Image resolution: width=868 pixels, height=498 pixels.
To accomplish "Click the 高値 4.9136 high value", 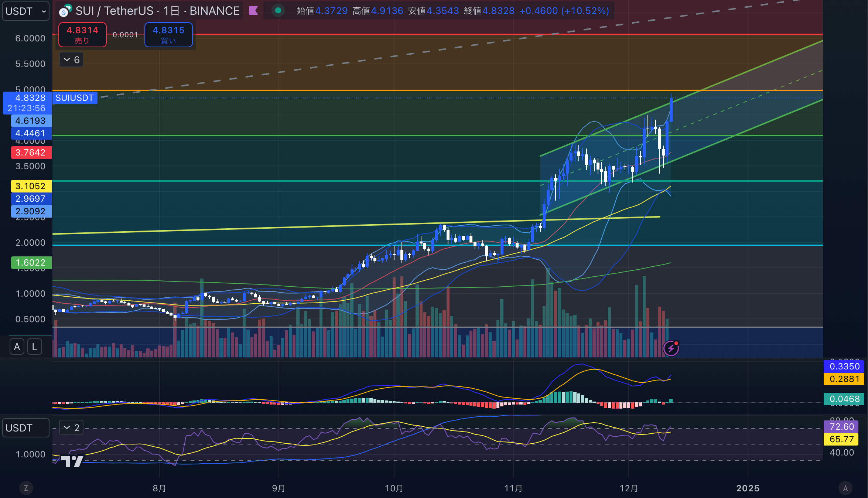I will tap(378, 11).
